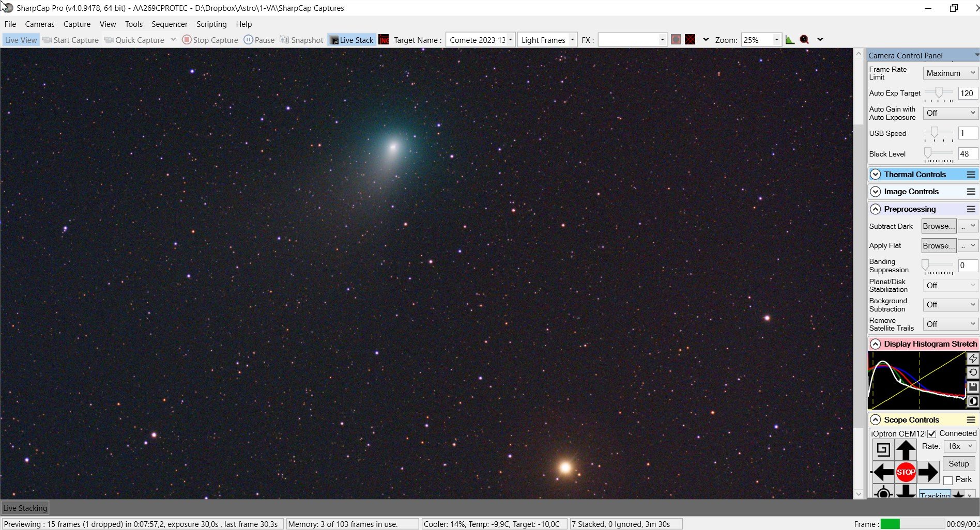Screen dimensions: 980x530
Task: Open Scope Controls hamburger menu
Action: coord(971,420)
